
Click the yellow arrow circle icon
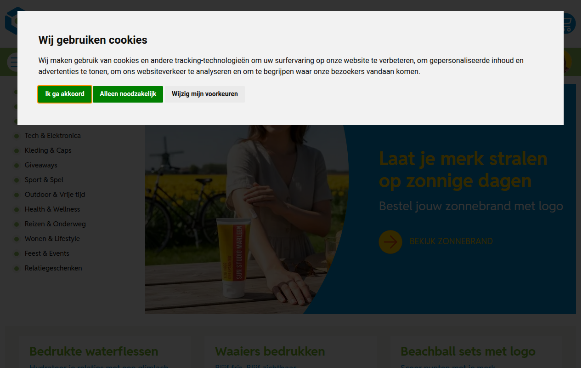(x=390, y=241)
